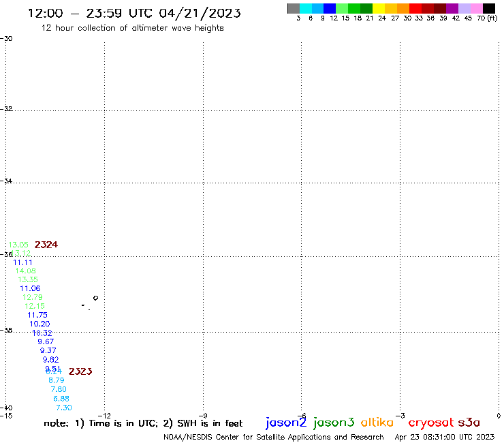
Task: Click the s3a satellite legend label
Action: 469,423
